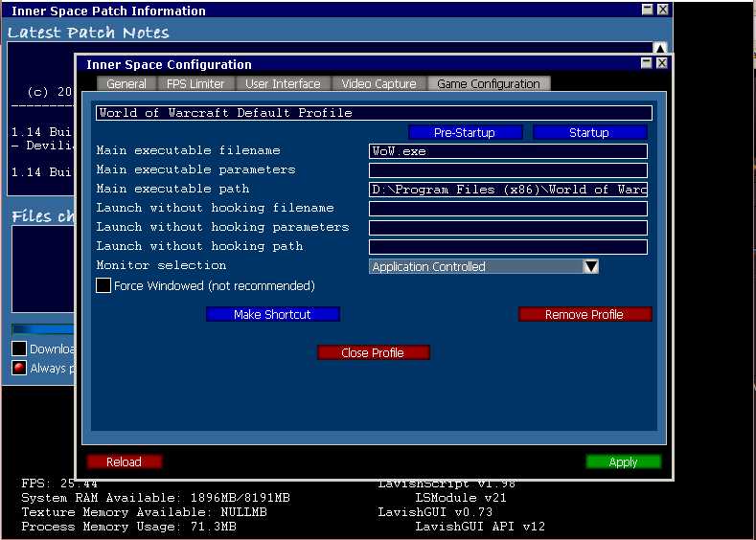Click the patch notes scroll up arrow
The width and height of the screenshot is (756, 540).
coord(659,48)
